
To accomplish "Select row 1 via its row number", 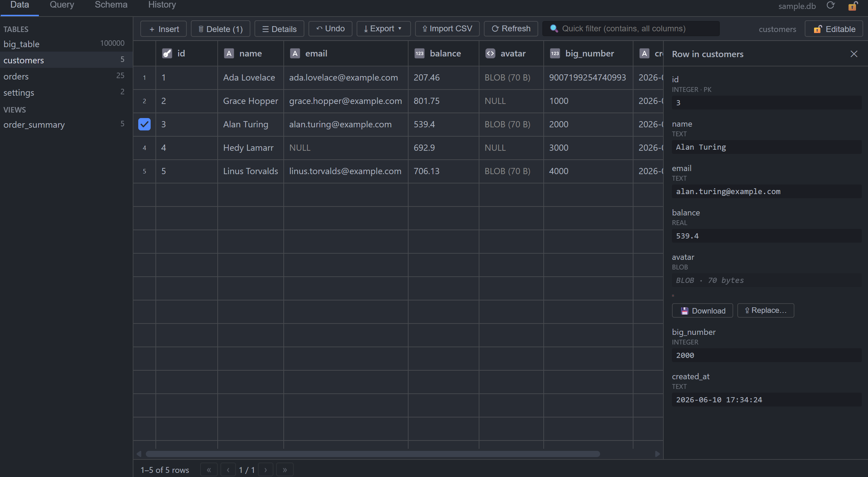I will coord(144,78).
